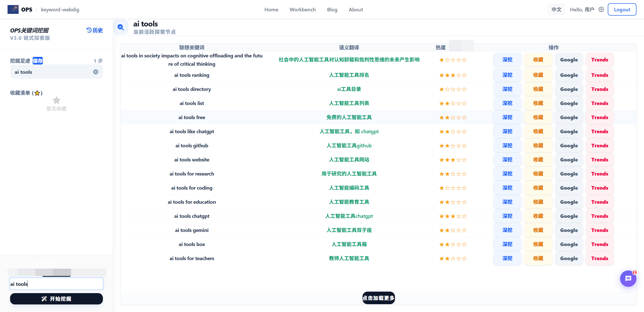Click 开始挖掘 start digging button
644x312 pixels.
click(x=56, y=299)
